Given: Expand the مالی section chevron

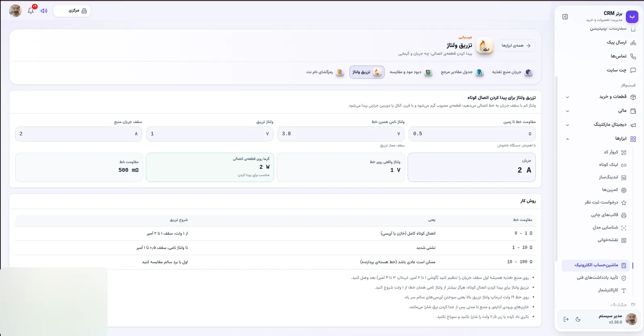Looking at the screenshot, I should pos(568,111).
